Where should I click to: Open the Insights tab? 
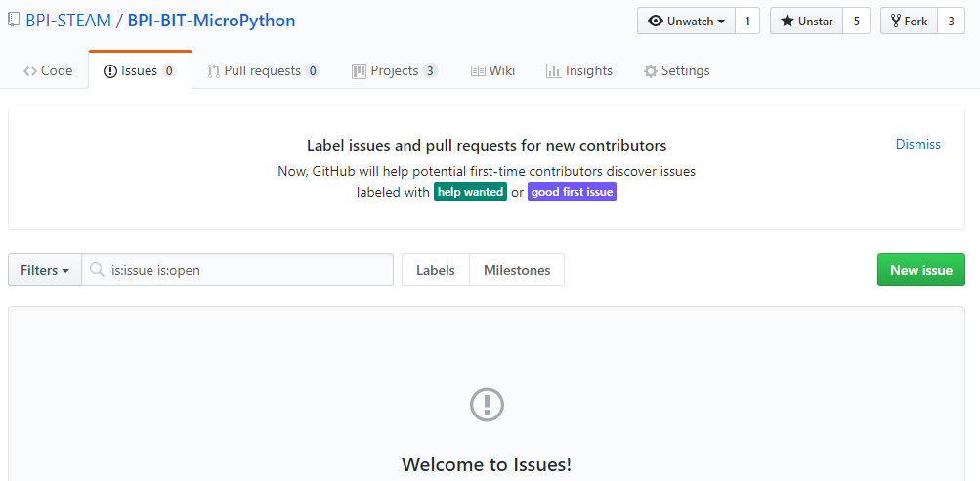578,70
